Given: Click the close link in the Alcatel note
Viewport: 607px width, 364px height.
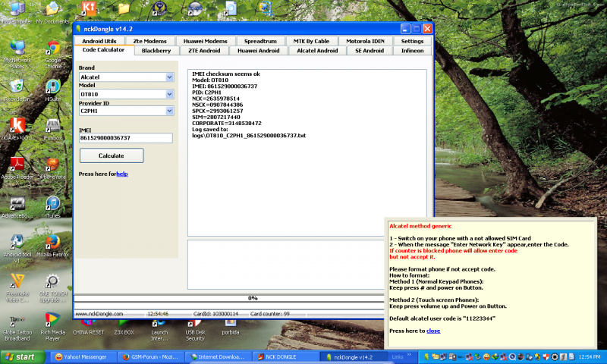Looking at the screenshot, I should click(x=433, y=331).
